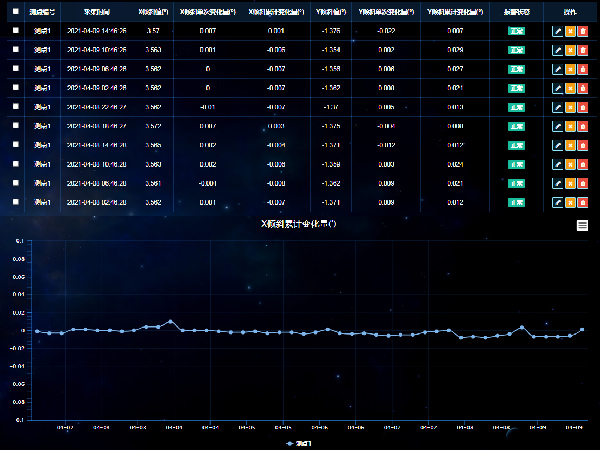600x450 pixels.
Task: Toggle the 测点1 series in the chart legend
Action: coord(300,442)
